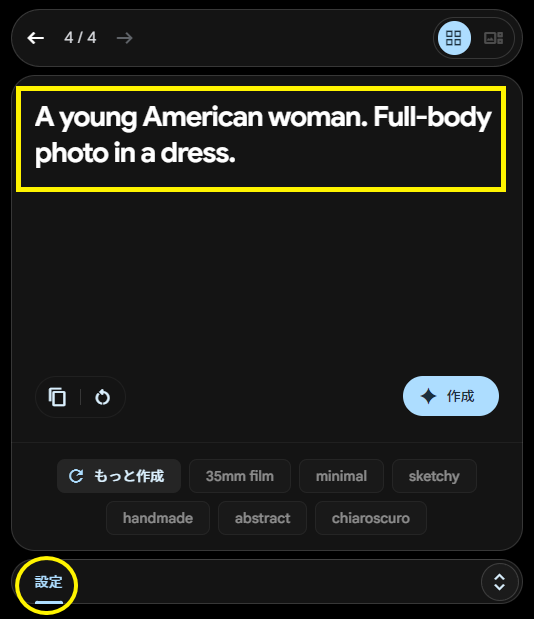Switch to the image detail view layout
Image resolution: width=534 pixels, height=619 pixels.
(493, 38)
